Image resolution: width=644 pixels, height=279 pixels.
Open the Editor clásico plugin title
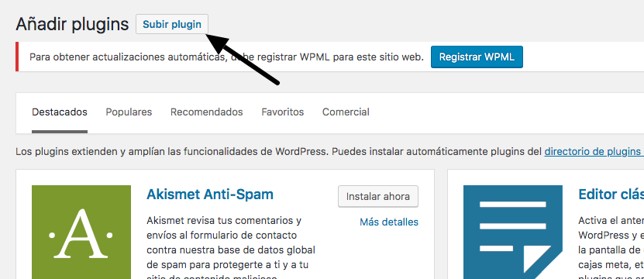611,194
